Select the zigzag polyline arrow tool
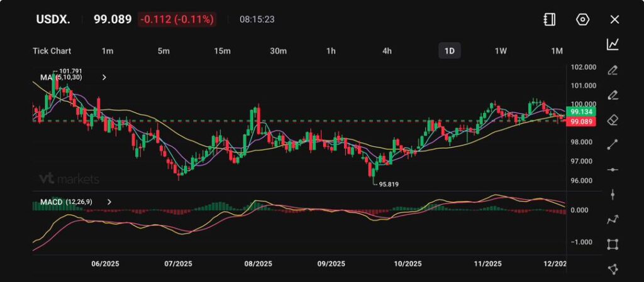Screen dimensions: 644x282 coord(613,220)
